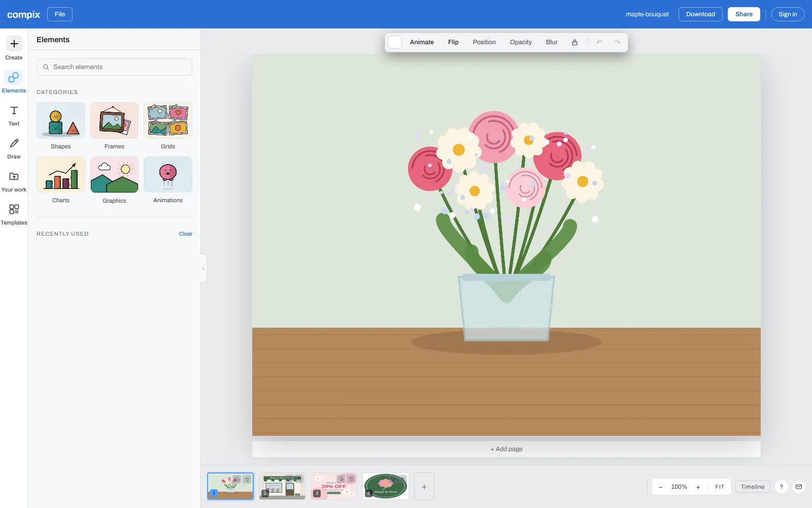Open the Blur control
Image resolution: width=812 pixels, height=508 pixels.
pyautogui.click(x=552, y=42)
